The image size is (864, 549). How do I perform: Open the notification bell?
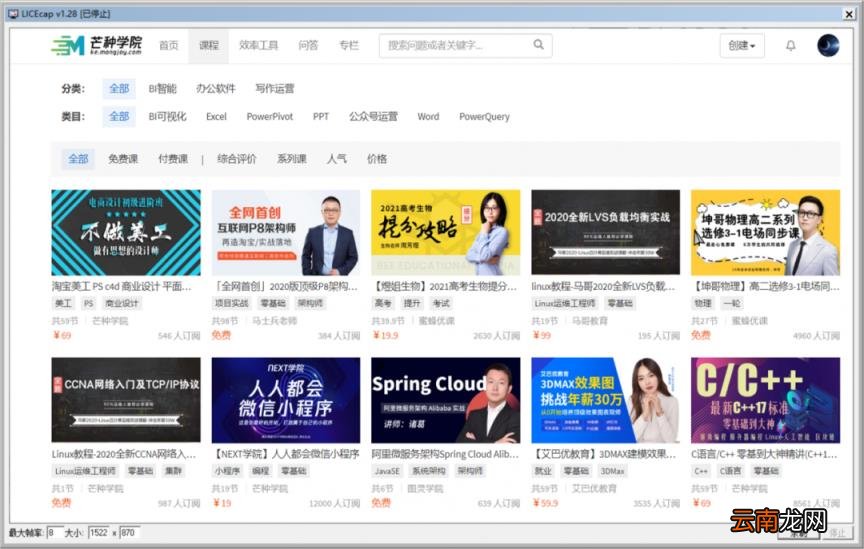pyautogui.click(x=790, y=46)
